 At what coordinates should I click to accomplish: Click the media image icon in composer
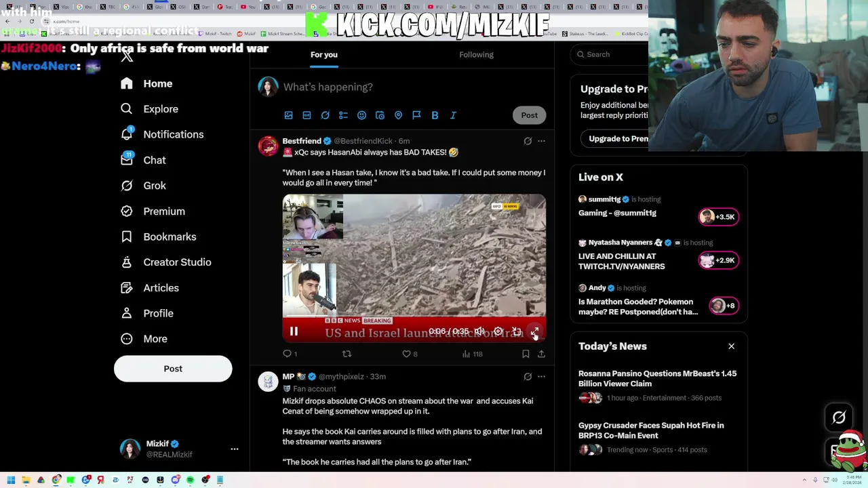coord(288,115)
